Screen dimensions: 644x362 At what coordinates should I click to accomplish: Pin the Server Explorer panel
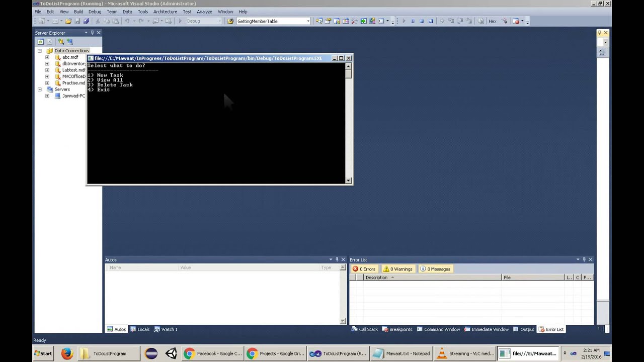[92, 33]
